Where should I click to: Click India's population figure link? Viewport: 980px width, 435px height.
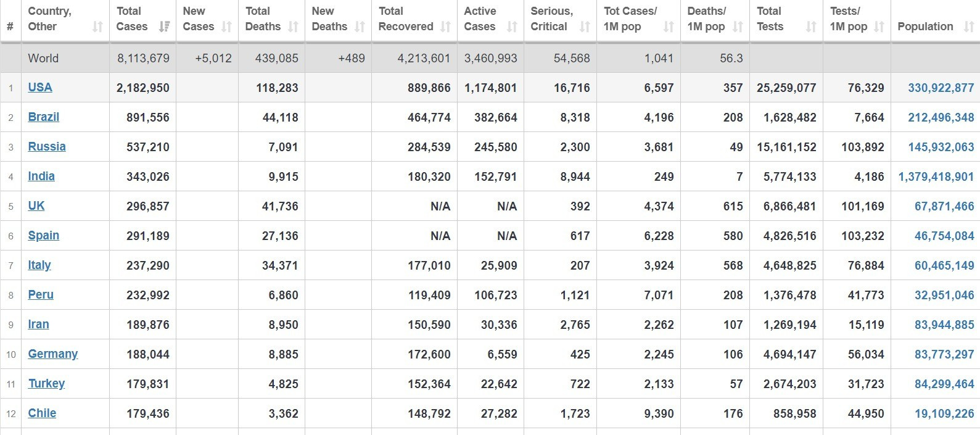tap(936, 176)
